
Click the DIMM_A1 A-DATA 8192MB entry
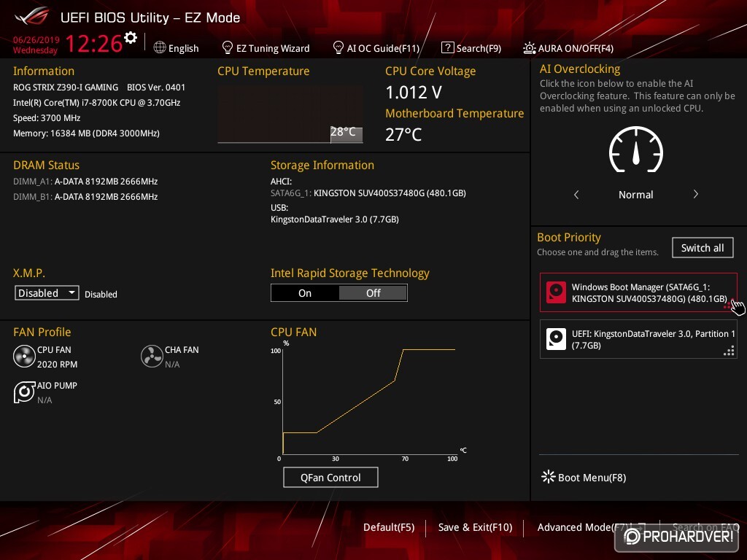click(85, 181)
